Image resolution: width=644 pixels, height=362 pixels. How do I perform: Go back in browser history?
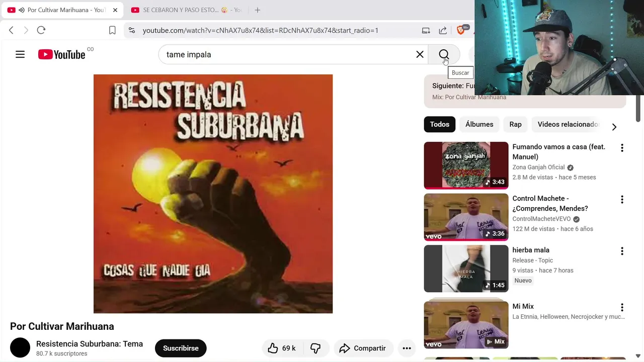pyautogui.click(x=11, y=30)
